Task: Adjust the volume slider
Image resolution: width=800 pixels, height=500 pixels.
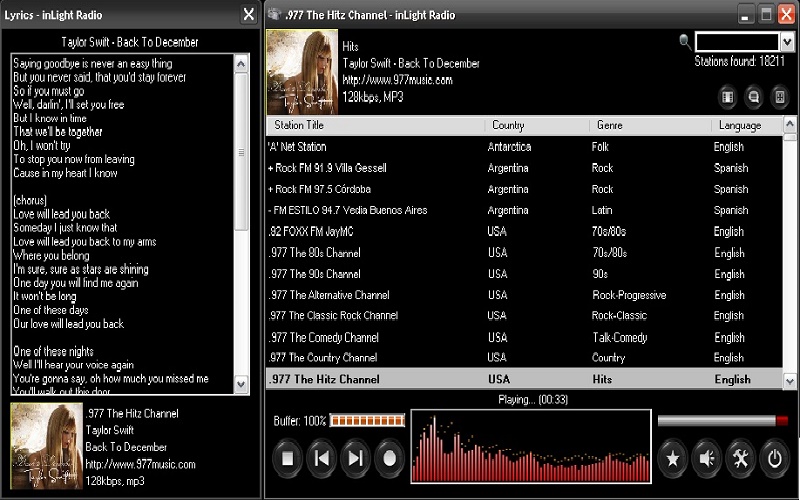Action: coord(722,420)
